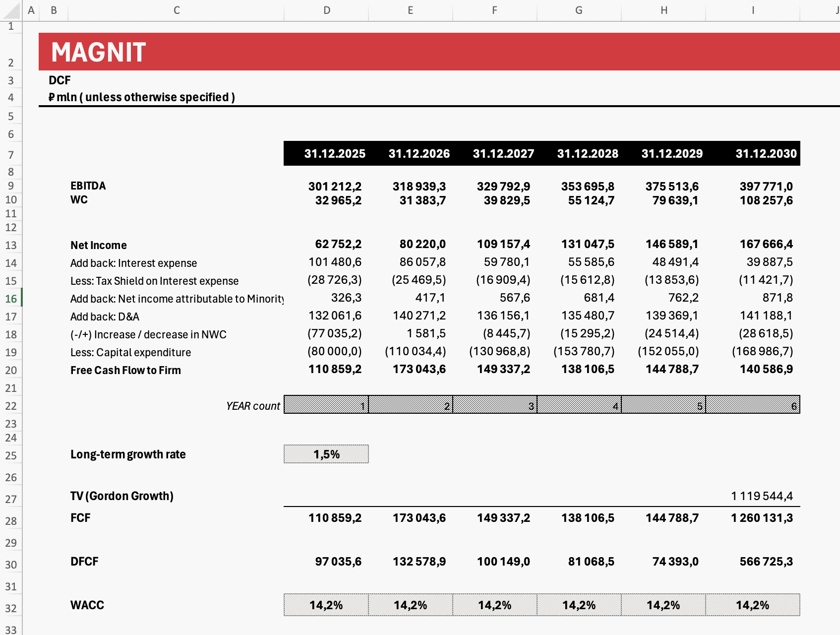
Task: Click '(-/+) Increase / decrease in NWC'
Action: 148,334
